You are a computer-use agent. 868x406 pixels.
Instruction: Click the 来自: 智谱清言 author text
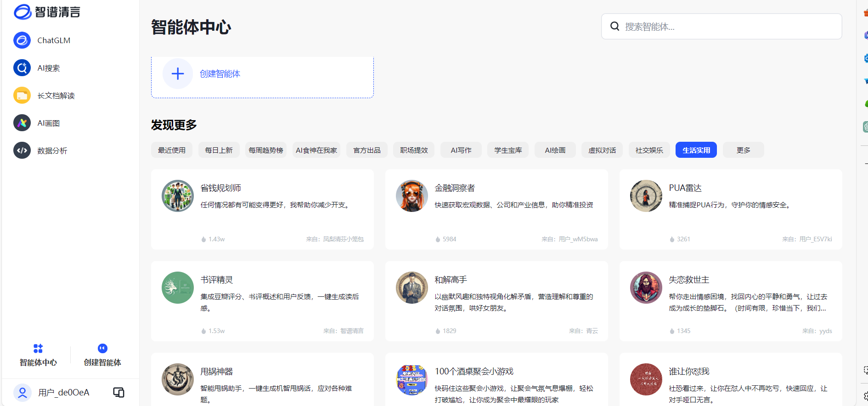point(343,331)
